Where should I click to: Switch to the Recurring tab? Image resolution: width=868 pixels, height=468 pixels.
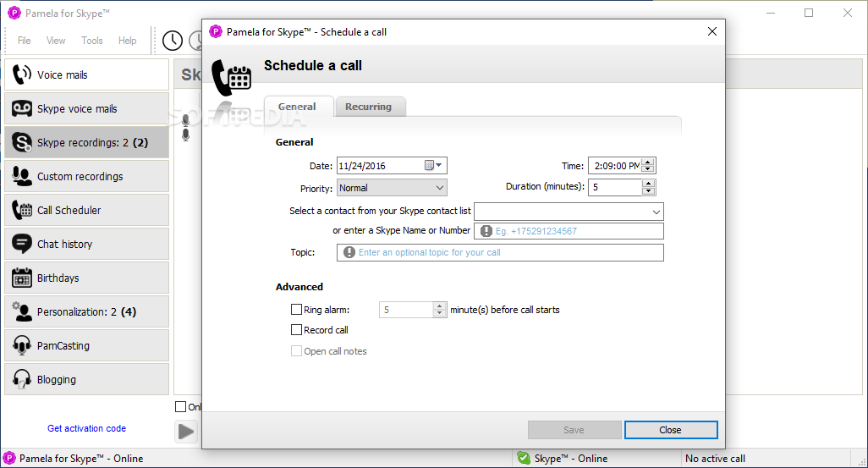pos(369,107)
